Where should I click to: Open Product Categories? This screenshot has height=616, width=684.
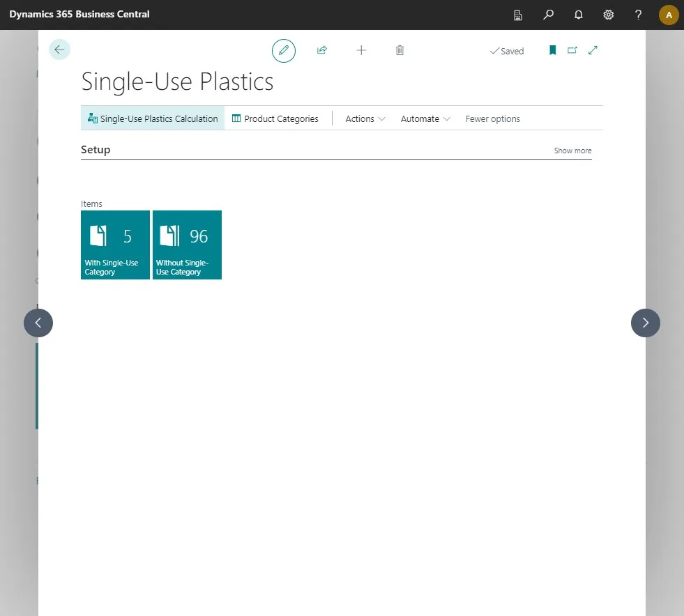point(275,118)
